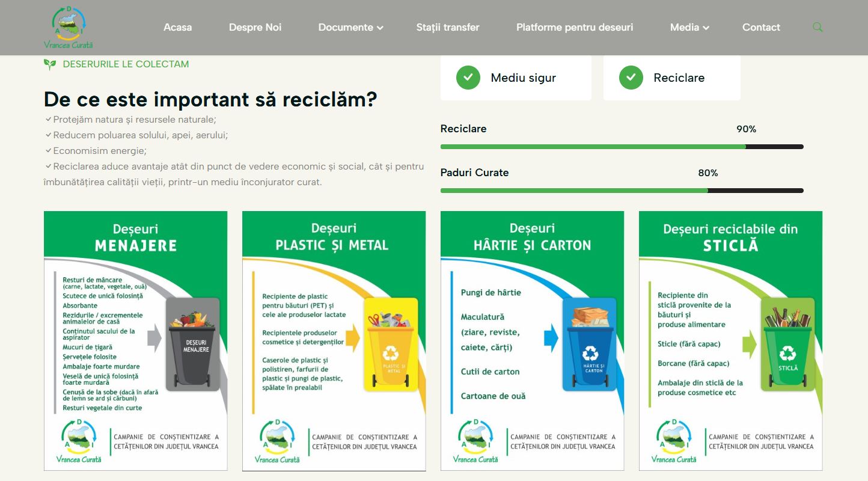The width and height of the screenshot is (868, 481).
Task: Click the green checkmark next to Reciclare
Action: coord(631,78)
